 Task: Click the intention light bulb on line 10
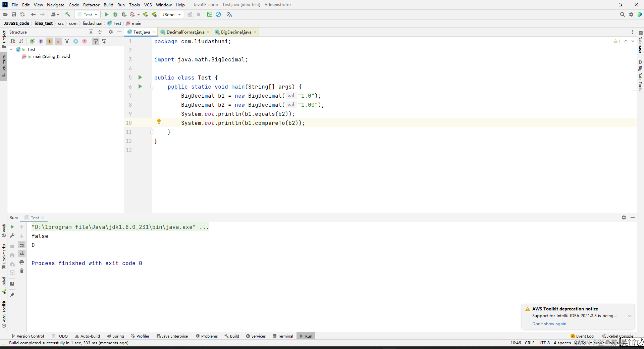(159, 121)
